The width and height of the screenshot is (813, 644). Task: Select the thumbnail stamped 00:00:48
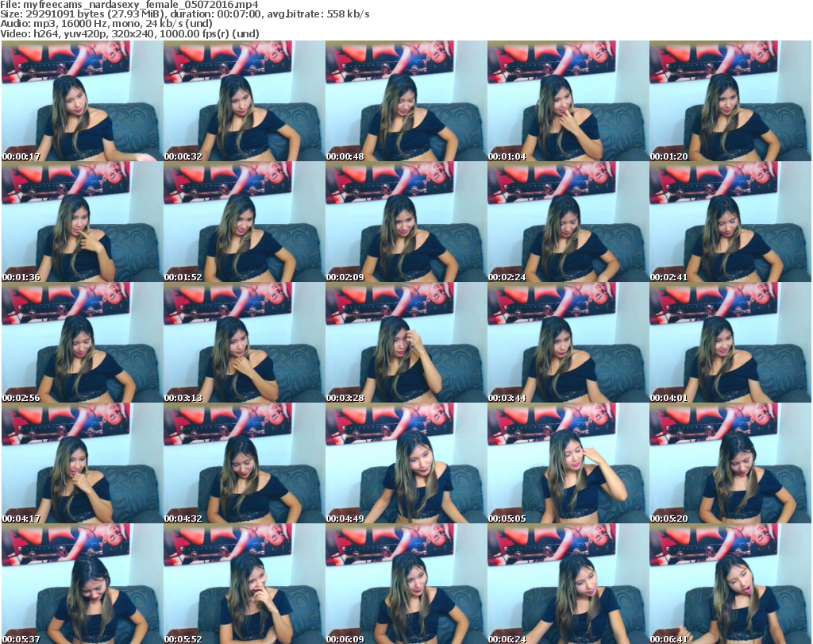pyautogui.click(x=406, y=101)
